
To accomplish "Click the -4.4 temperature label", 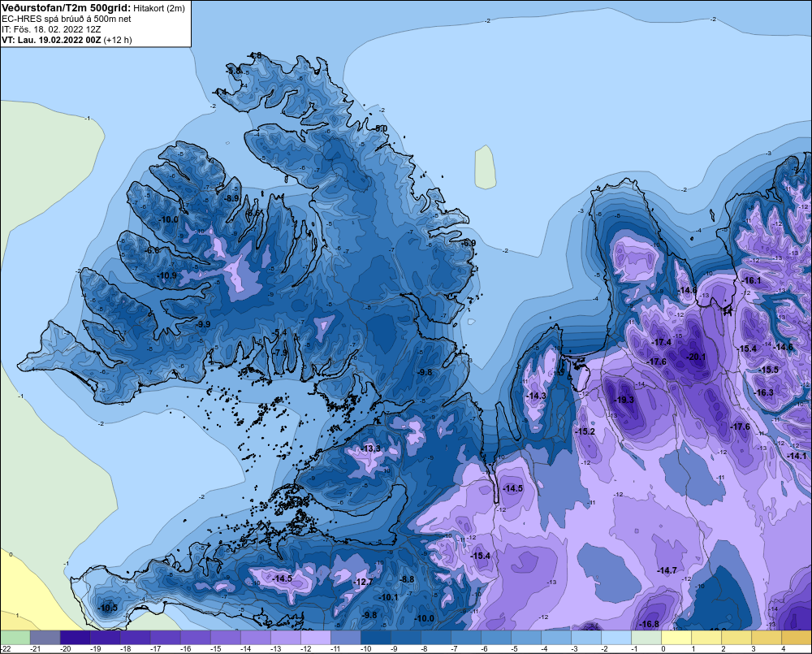I will tap(221, 91).
